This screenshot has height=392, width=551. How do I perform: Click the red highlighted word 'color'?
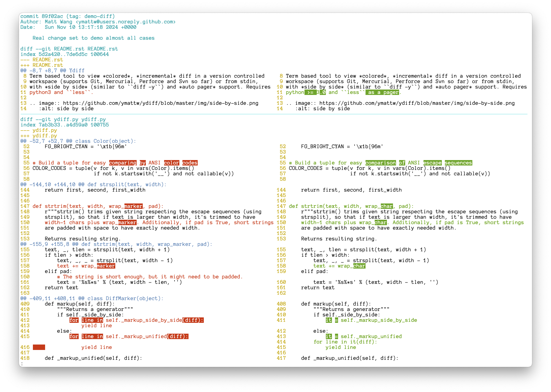point(172,163)
